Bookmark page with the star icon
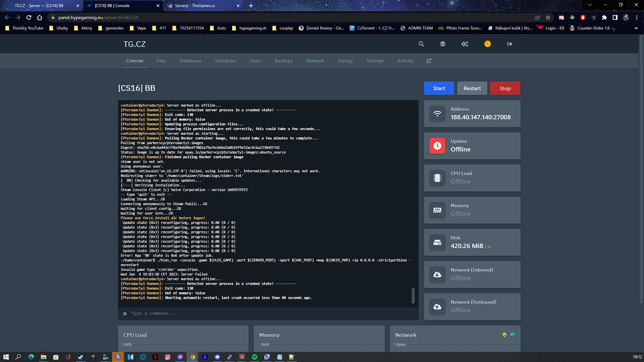Viewport: 644px width, 362px height. 548,17
